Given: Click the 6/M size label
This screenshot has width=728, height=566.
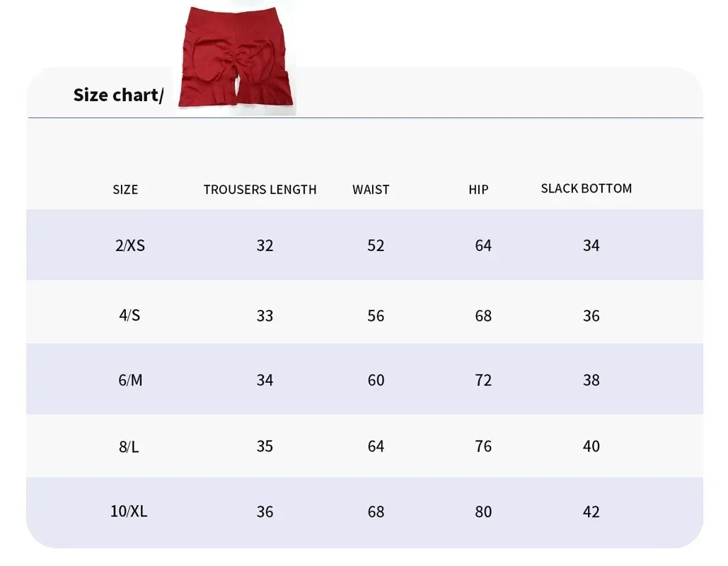Looking at the screenshot, I should (x=130, y=380).
